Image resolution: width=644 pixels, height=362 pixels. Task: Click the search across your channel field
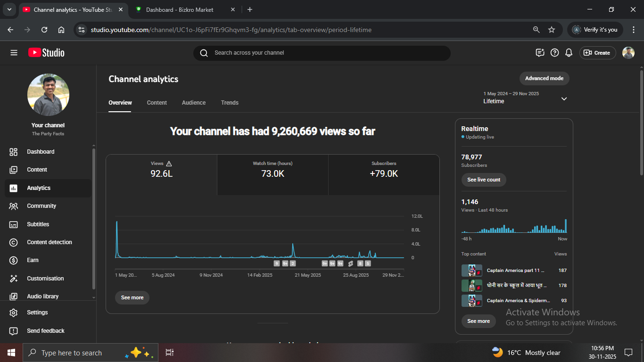322,53
